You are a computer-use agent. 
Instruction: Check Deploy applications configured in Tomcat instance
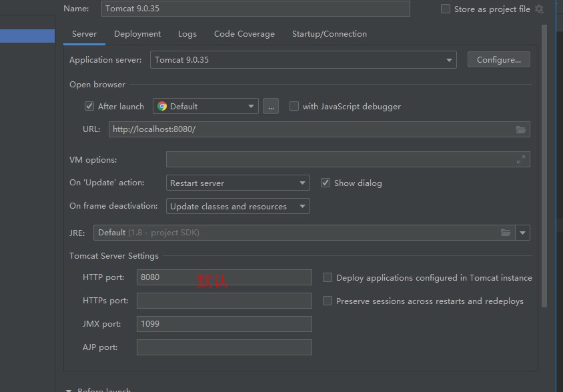[x=328, y=277]
